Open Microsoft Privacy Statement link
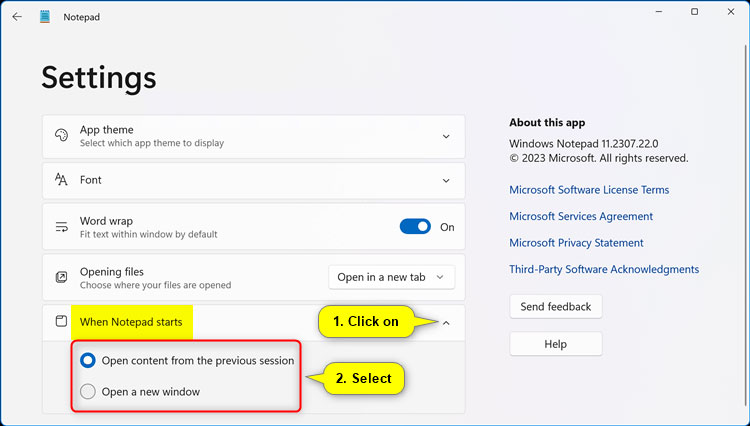The width and height of the screenshot is (750, 426). [x=576, y=243]
